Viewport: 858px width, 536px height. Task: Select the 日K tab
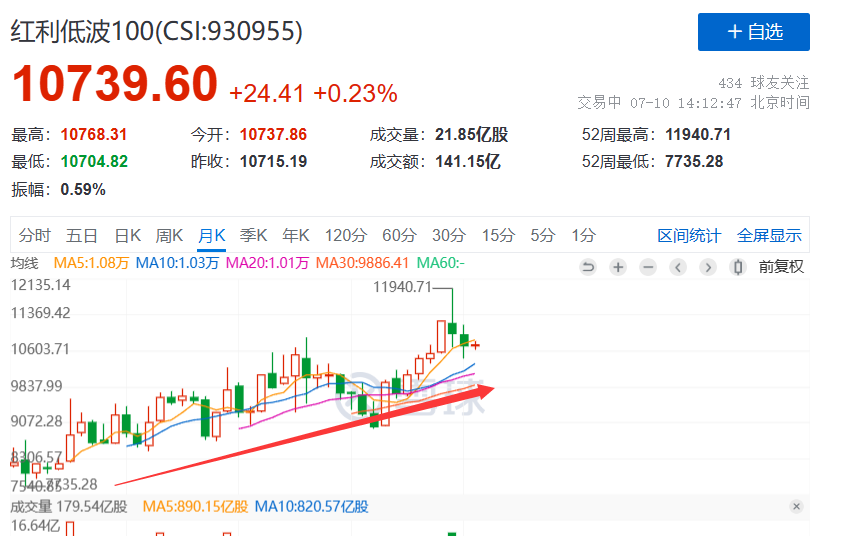pyautogui.click(x=127, y=236)
